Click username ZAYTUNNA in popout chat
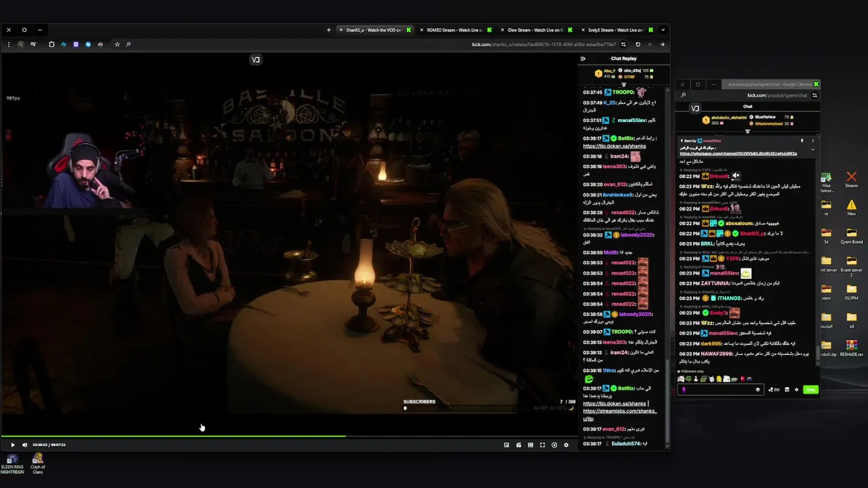Viewport: 868px width, 488px height. 716,283
